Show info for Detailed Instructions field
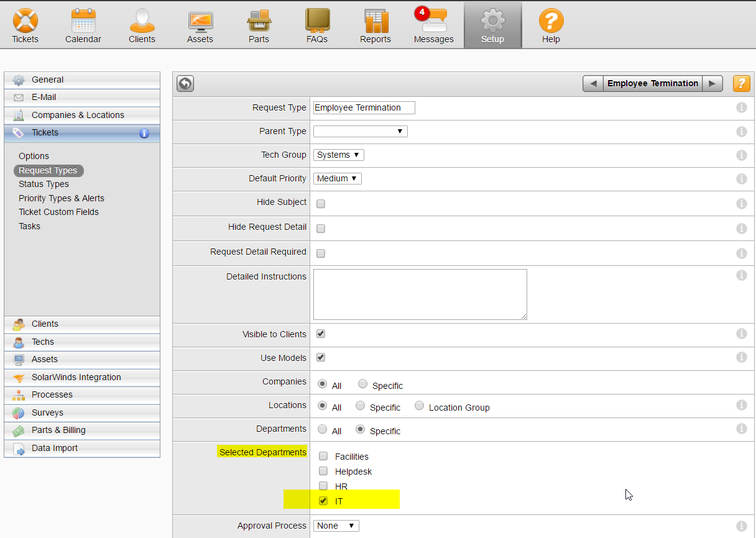 [x=741, y=275]
